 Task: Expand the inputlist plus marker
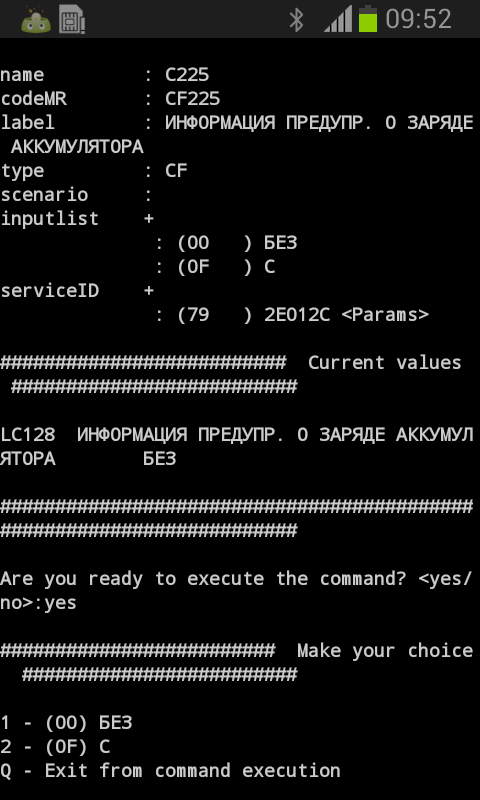click(148, 219)
